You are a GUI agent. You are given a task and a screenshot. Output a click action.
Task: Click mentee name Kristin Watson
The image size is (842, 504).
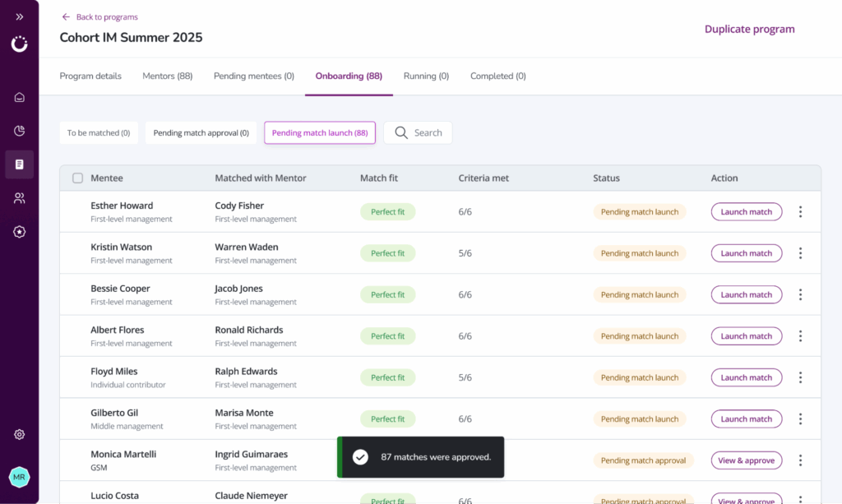tap(122, 247)
